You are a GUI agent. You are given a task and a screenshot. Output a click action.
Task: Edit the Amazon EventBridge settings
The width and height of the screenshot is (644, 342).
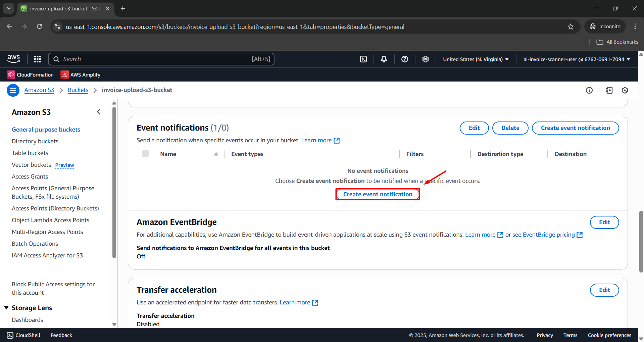pos(604,222)
